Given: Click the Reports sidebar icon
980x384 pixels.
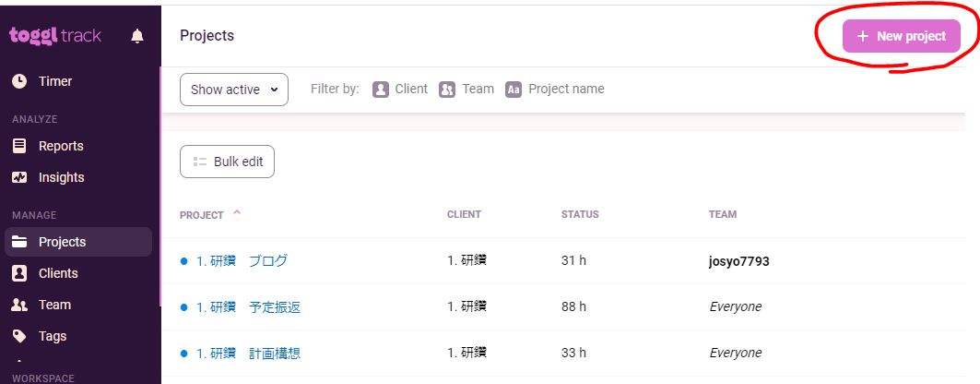Looking at the screenshot, I should (19, 146).
